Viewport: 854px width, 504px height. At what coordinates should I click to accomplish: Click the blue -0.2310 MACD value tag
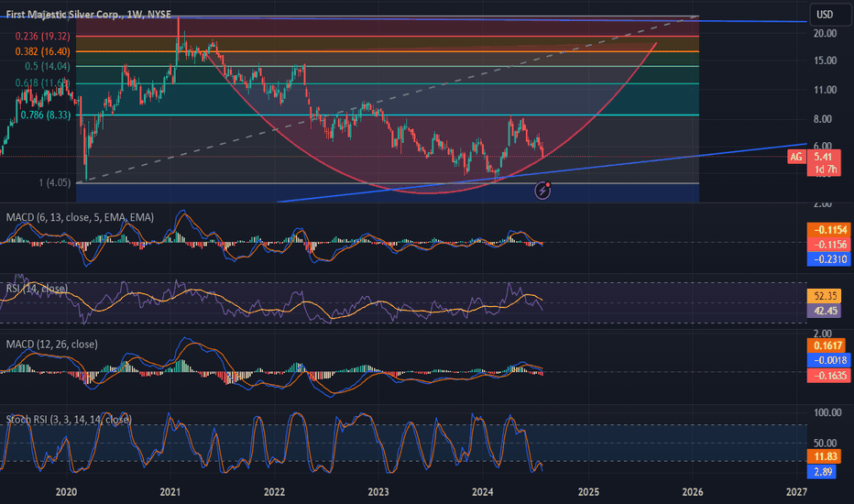click(828, 259)
